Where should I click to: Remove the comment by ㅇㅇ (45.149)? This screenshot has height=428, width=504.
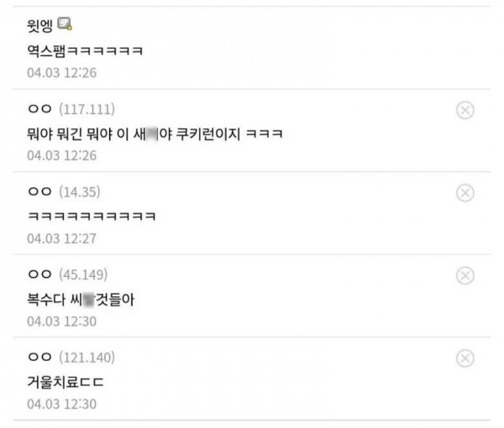click(465, 275)
